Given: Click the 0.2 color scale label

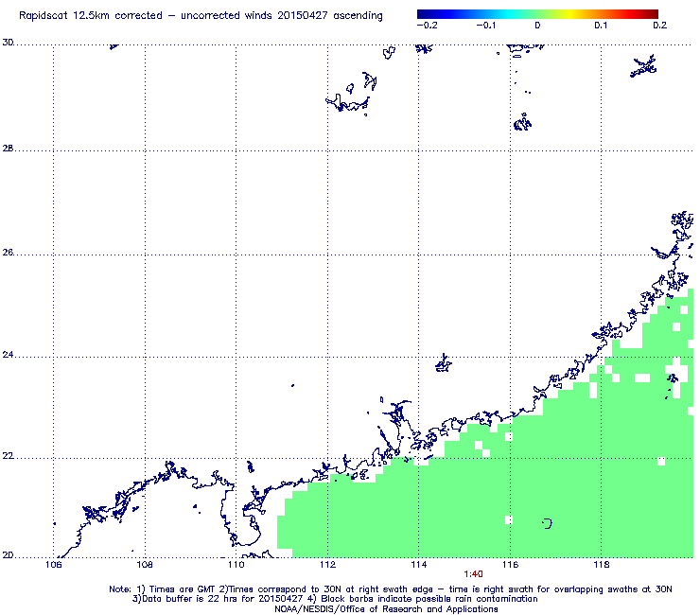Looking at the screenshot, I should pos(660,26).
